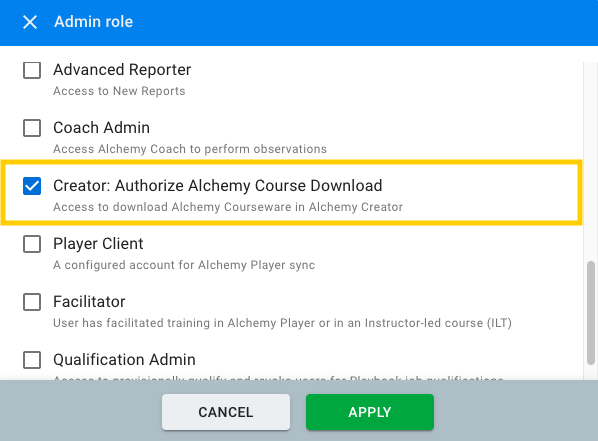This screenshot has height=441, width=598.
Task: Uncheck Creator: Authorize Alchemy Course Download
Action: click(32, 186)
